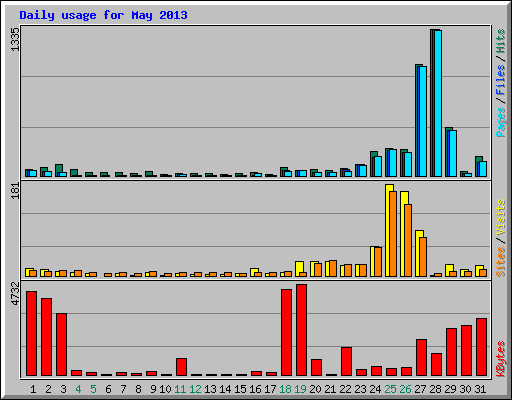The width and height of the screenshot is (512, 400).
Task: Click green day 11 label
Action: [180, 389]
